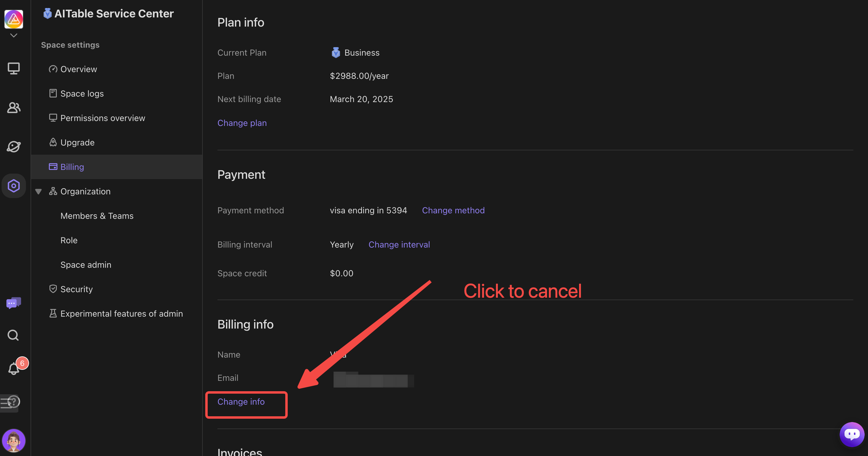The image size is (868, 456).
Task: Click the Notifications bell icon
Action: (x=14, y=368)
